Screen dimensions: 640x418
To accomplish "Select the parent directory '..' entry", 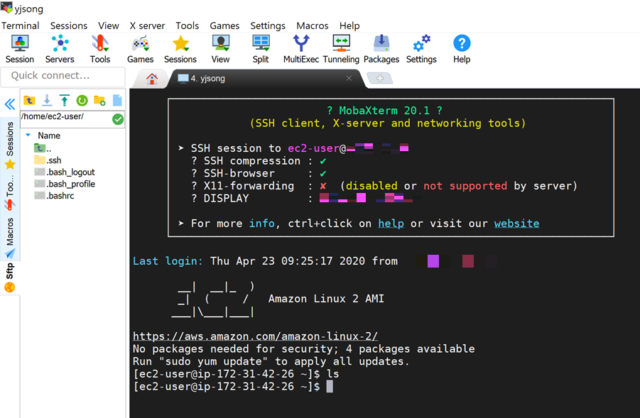I will [x=43, y=148].
